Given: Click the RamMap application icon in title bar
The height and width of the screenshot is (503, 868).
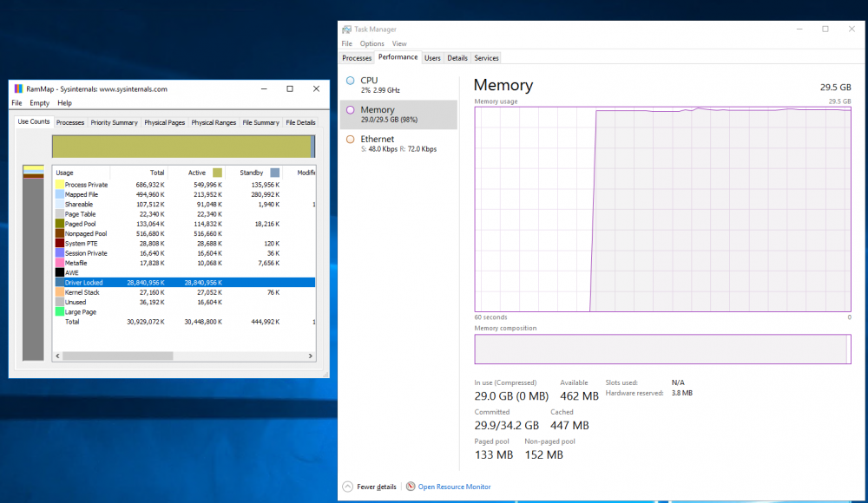Looking at the screenshot, I should pos(18,88).
